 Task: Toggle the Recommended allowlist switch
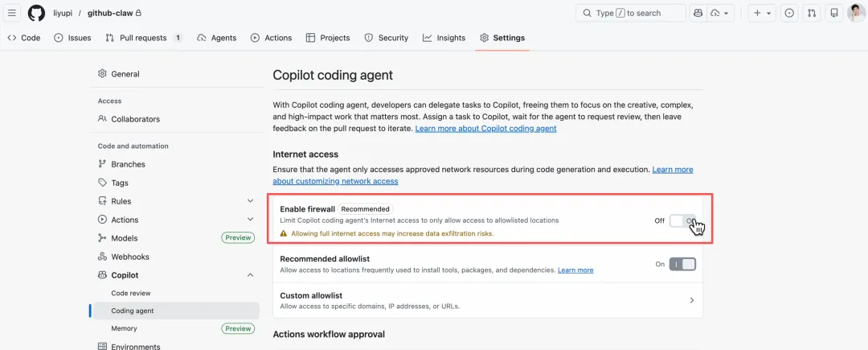(x=682, y=264)
